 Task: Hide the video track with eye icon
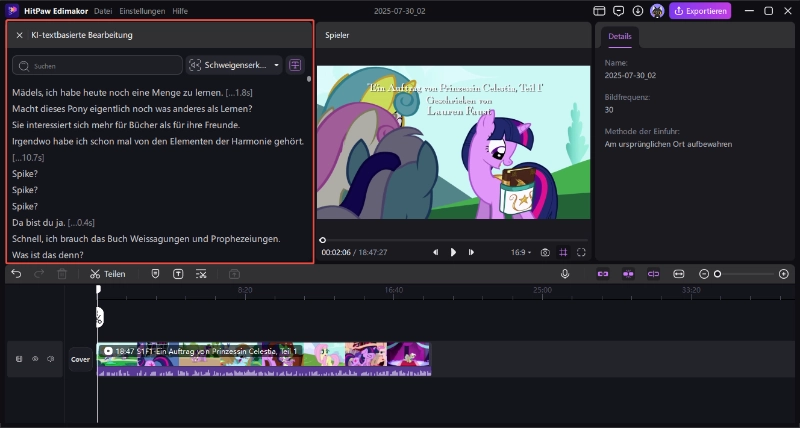[35, 359]
